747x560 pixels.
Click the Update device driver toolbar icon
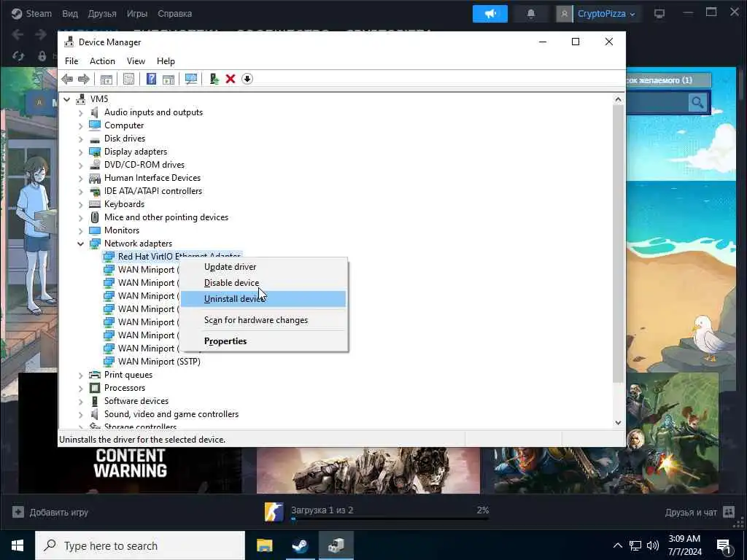click(214, 79)
